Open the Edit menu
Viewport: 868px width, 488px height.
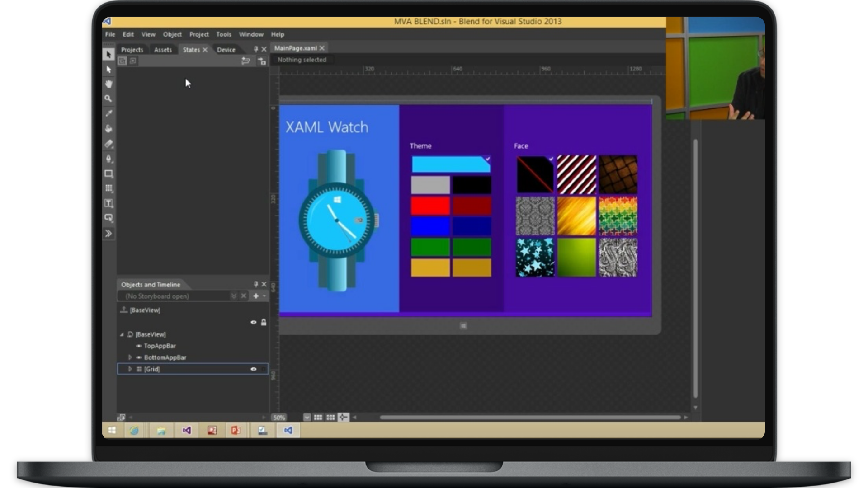coord(128,34)
